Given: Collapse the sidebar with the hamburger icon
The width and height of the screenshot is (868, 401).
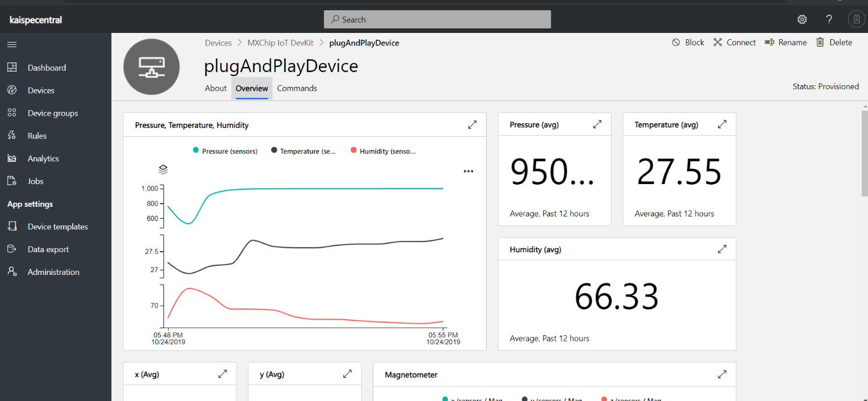Looking at the screenshot, I should (x=11, y=44).
